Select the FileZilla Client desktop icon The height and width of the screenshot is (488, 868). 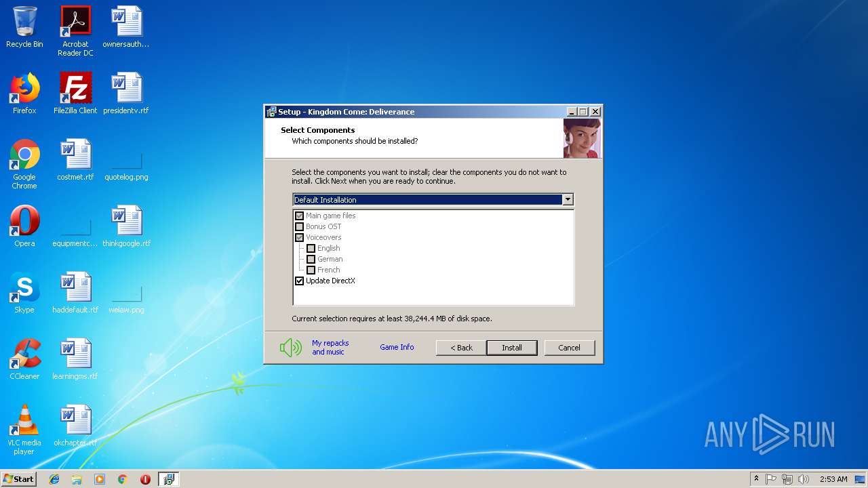(75, 94)
